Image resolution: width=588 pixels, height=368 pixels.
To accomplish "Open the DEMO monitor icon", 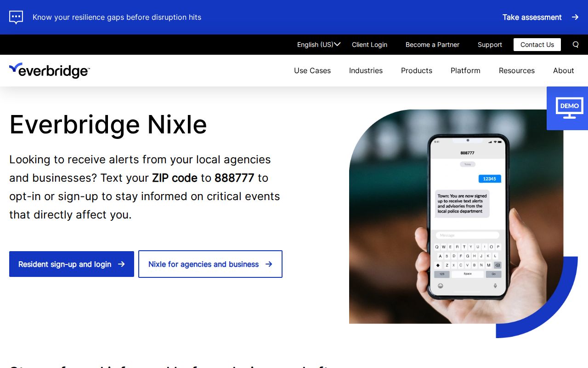I will click(x=569, y=108).
